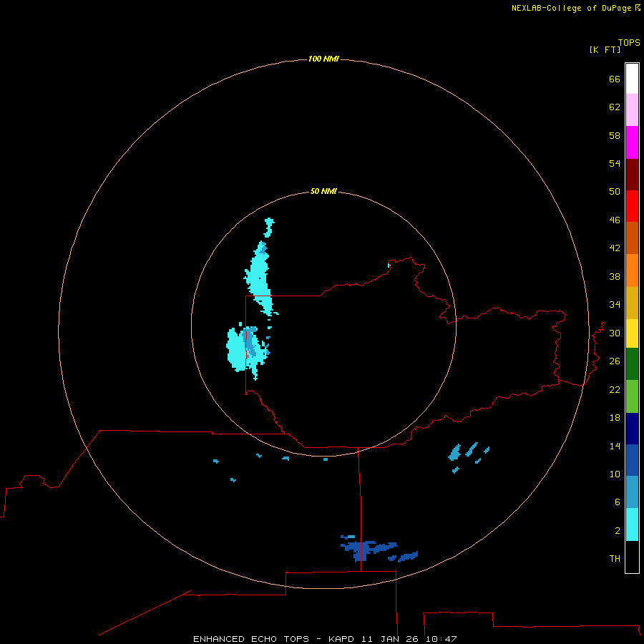Select the bright red 50 kft swatch
644x644 pixels.
[x=632, y=206]
